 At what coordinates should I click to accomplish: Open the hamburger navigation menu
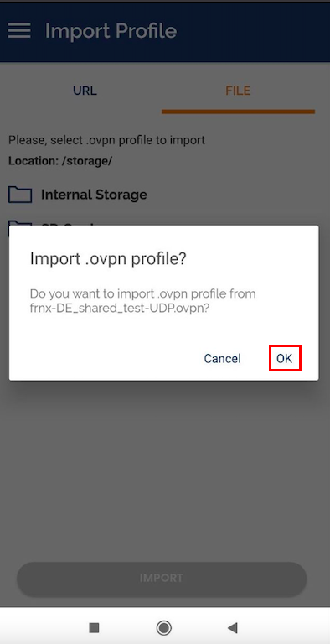click(x=19, y=31)
